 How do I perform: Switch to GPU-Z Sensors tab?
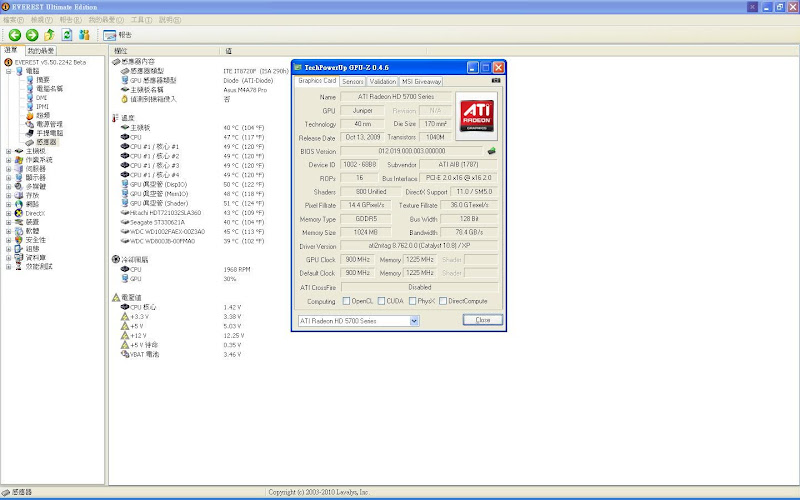click(x=353, y=82)
